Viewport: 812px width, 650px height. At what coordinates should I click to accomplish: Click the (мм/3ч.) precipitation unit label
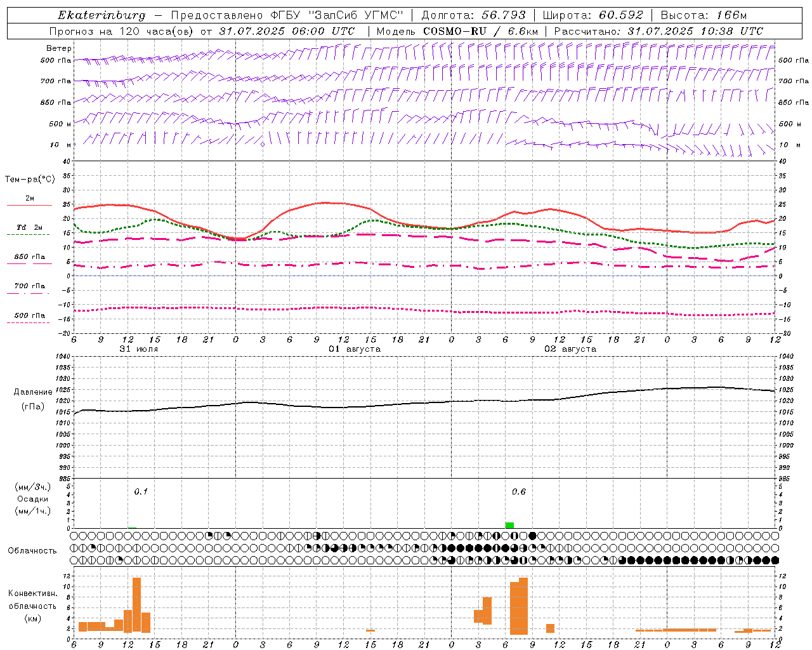click(x=33, y=487)
